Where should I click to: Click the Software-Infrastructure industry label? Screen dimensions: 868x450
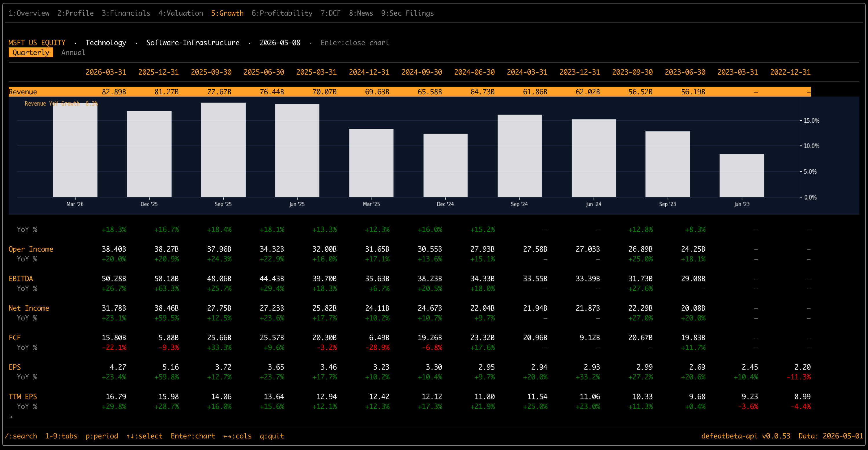point(193,43)
